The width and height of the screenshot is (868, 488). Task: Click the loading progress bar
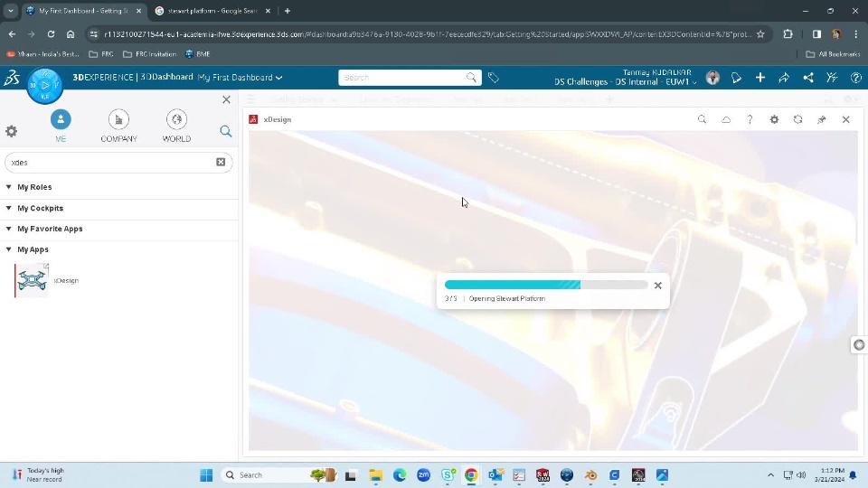tap(546, 285)
